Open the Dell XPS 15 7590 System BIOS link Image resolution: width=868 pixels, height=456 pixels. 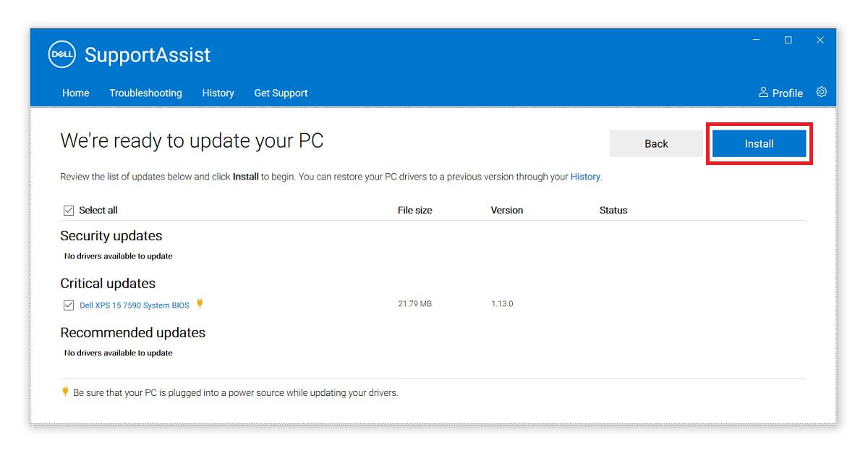coord(135,305)
